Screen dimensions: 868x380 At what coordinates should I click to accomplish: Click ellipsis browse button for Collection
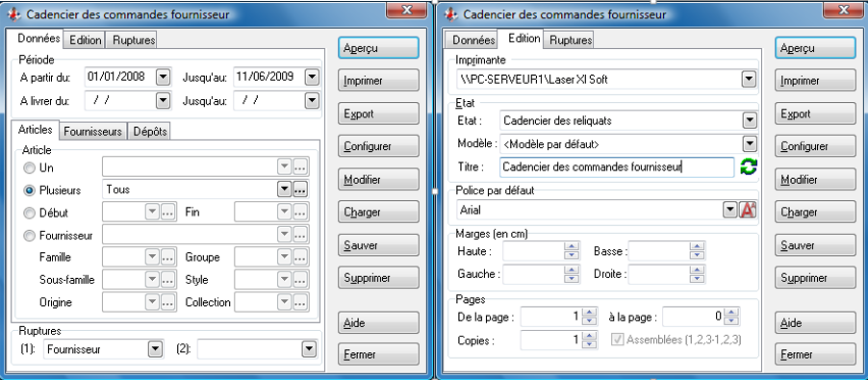300,303
